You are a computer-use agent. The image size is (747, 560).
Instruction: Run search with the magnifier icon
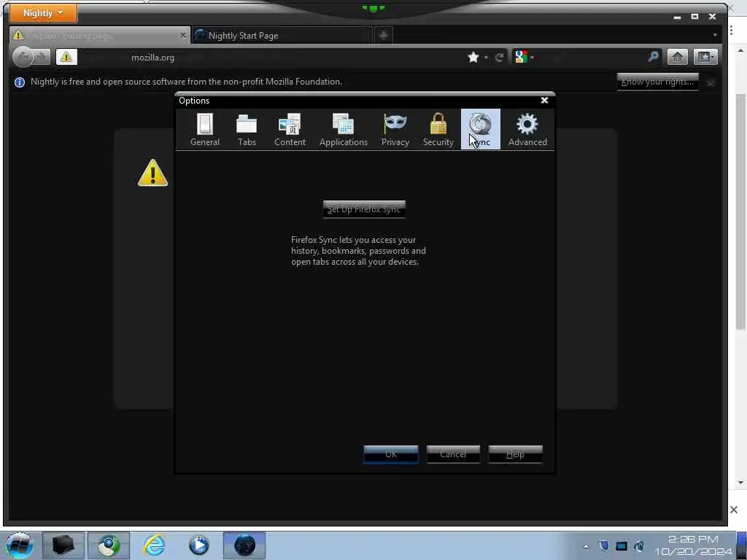pyautogui.click(x=654, y=57)
